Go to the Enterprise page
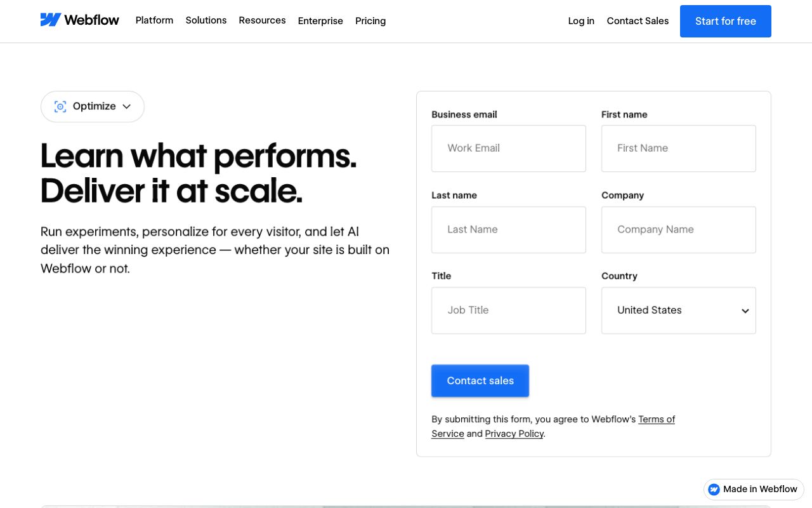Image resolution: width=812 pixels, height=508 pixels. pyautogui.click(x=320, y=21)
